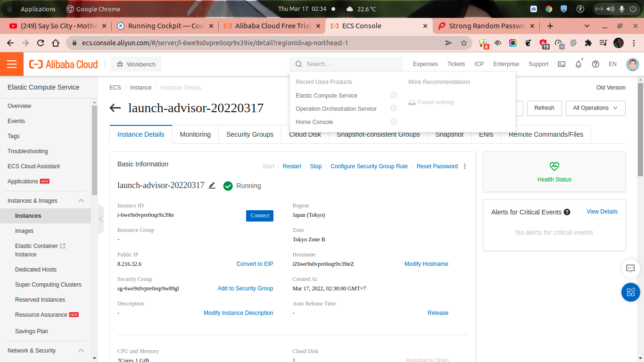644x362 pixels.
Task: Click the microphone icon in system tray
Action: tap(622, 9)
